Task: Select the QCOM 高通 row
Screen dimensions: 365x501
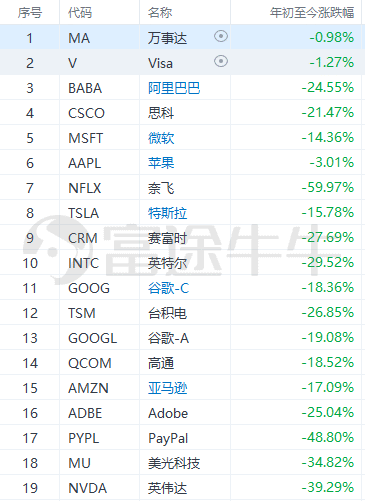Action: [x=182, y=362]
